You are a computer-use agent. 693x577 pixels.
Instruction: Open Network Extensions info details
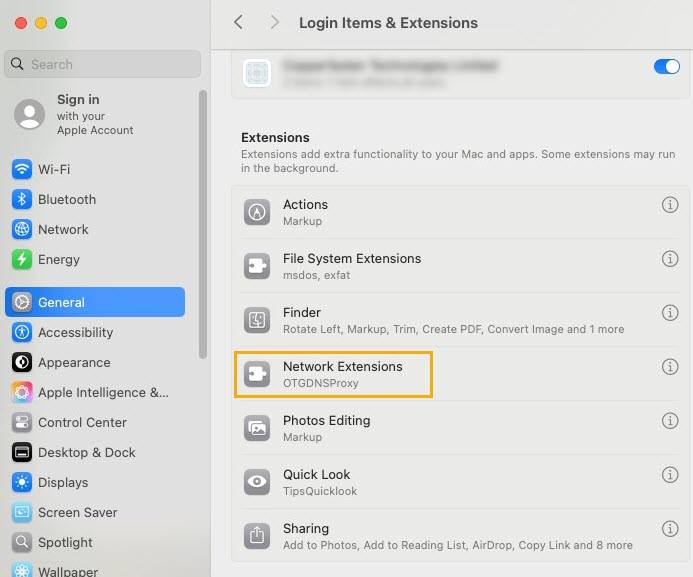670,367
